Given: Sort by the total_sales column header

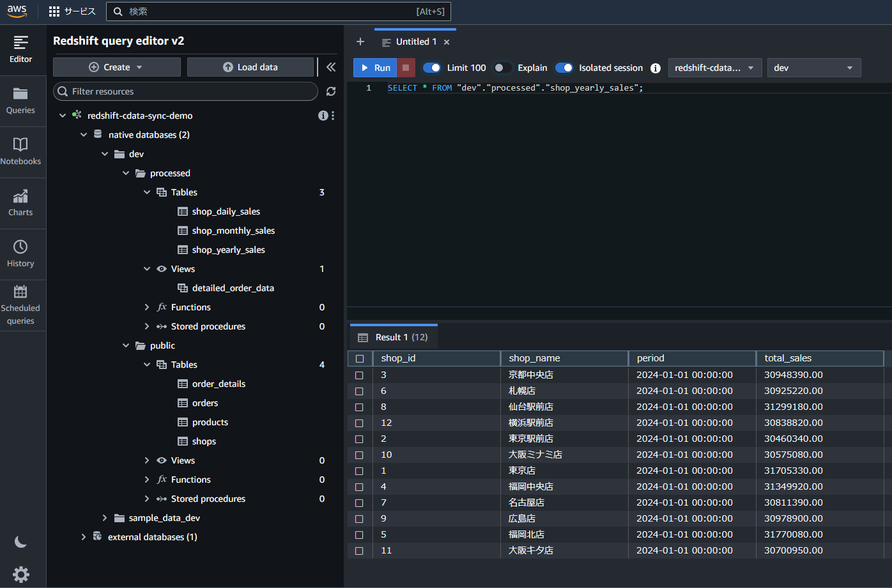Looking at the screenshot, I should pyautogui.click(x=820, y=358).
